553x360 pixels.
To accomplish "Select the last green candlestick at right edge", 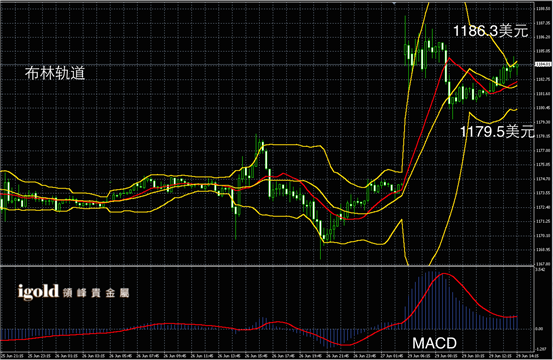I will 517,68.
